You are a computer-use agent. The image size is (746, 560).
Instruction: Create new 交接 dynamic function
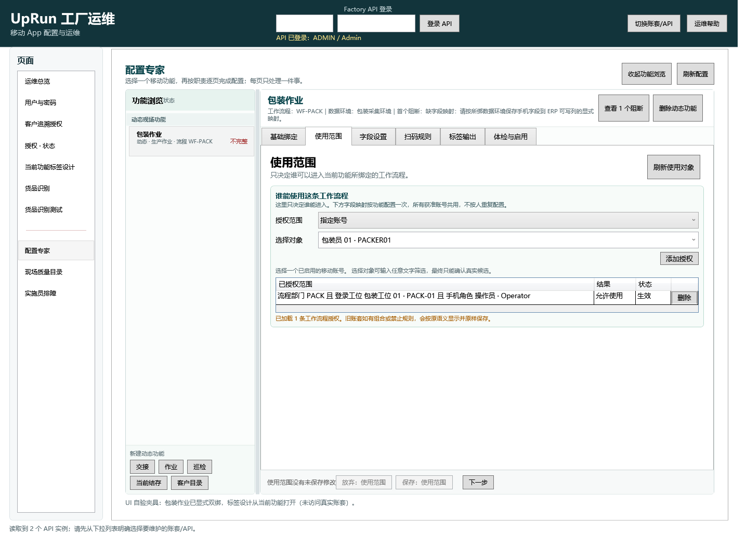(x=142, y=467)
